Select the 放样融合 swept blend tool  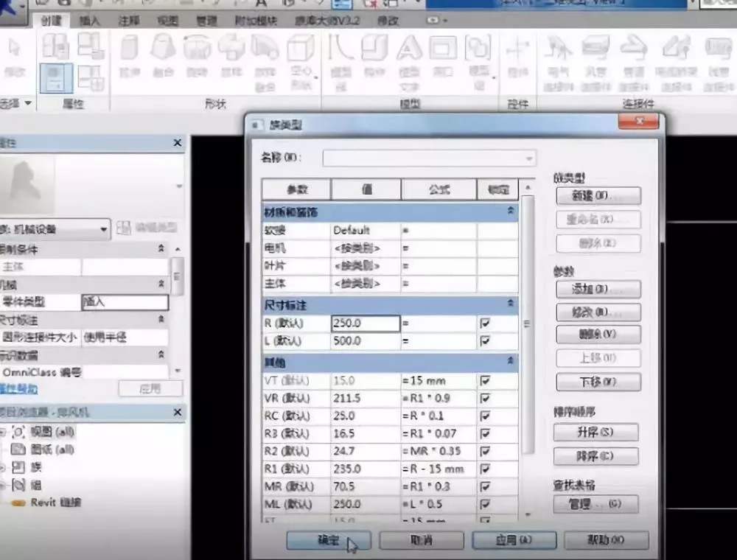point(265,63)
